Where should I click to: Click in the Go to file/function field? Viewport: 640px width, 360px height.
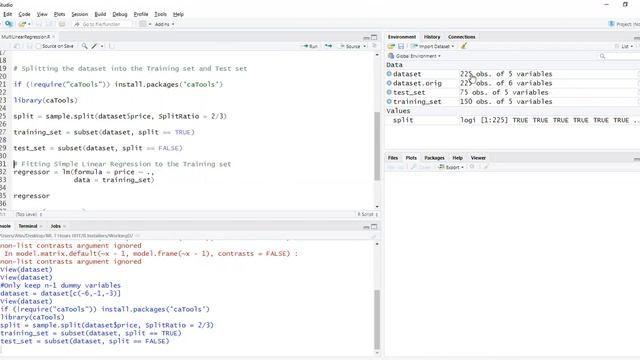tap(102, 24)
